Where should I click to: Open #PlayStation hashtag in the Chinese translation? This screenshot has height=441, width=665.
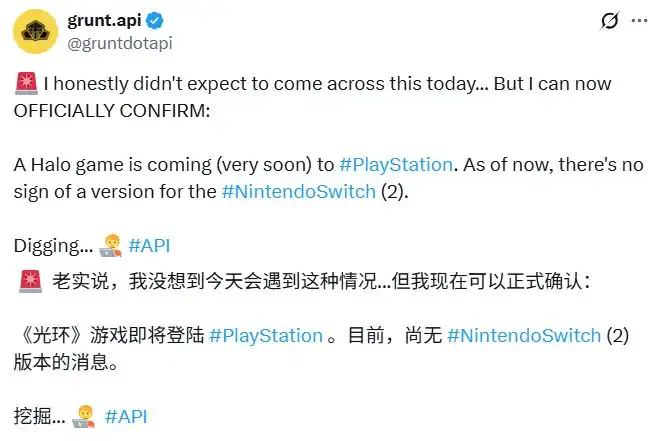[x=266, y=336]
